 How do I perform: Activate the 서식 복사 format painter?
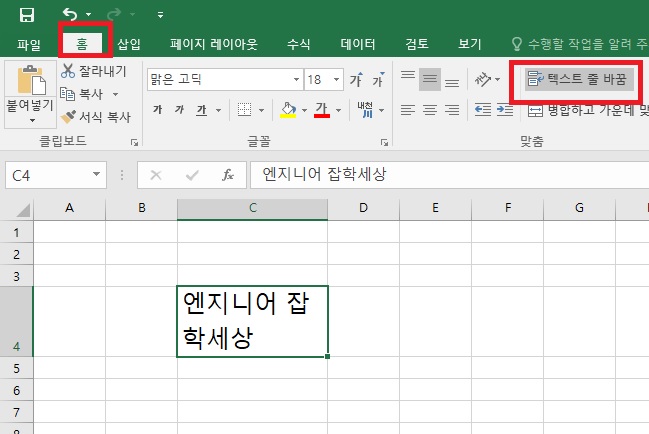96,117
